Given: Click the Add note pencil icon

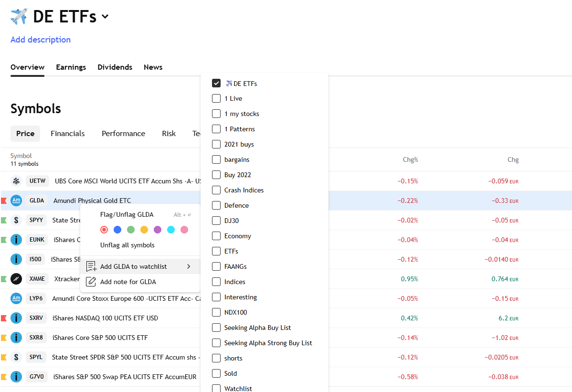Looking at the screenshot, I should tap(91, 282).
